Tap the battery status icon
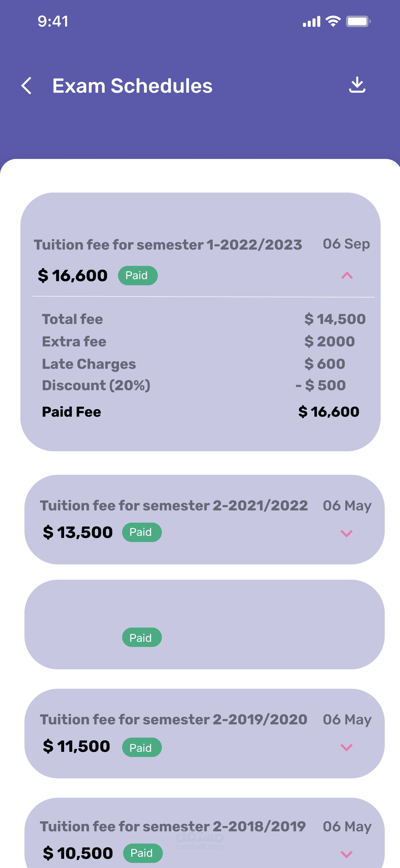Image resolution: width=400 pixels, height=868 pixels. coord(358,22)
